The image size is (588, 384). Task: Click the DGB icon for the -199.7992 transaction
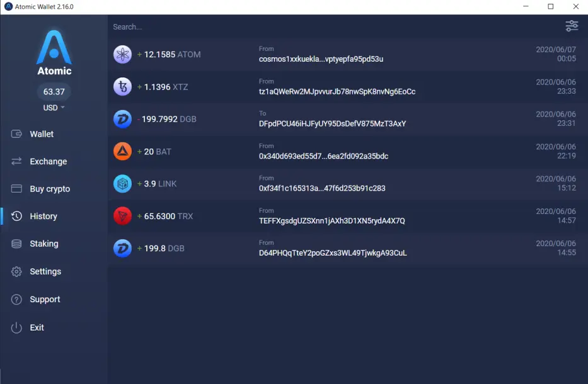123,119
